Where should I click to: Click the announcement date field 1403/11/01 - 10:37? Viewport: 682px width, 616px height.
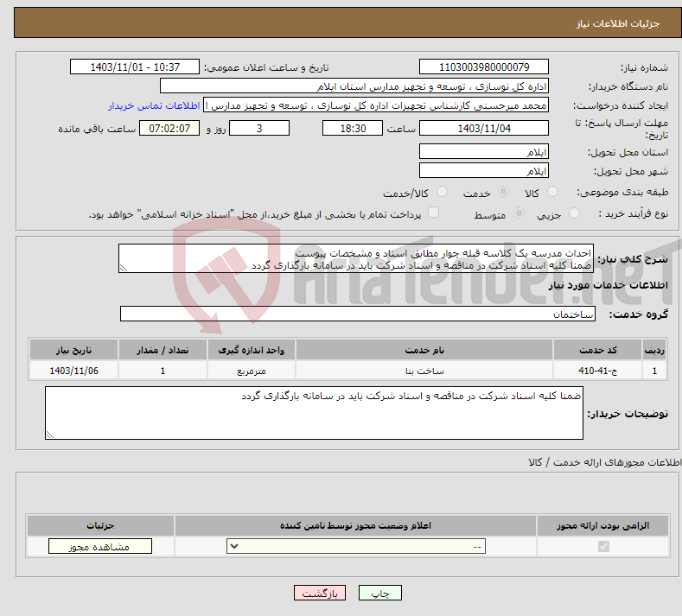point(135,67)
